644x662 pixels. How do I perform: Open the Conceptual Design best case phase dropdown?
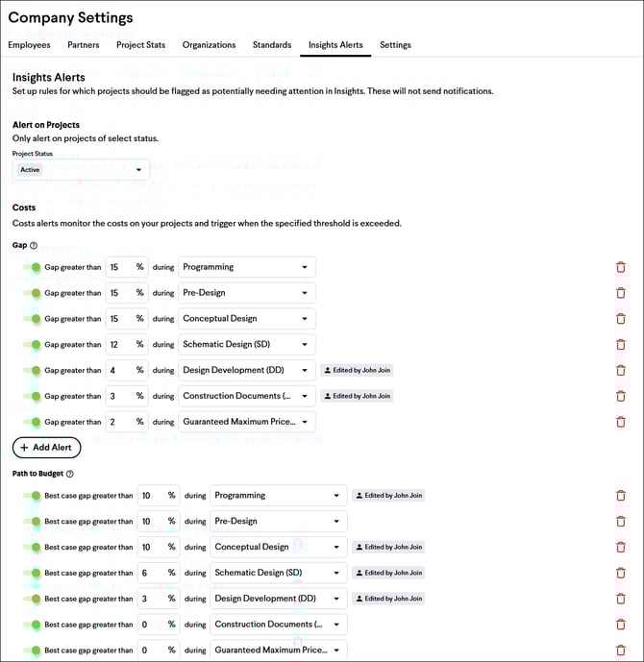(x=278, y=547)
